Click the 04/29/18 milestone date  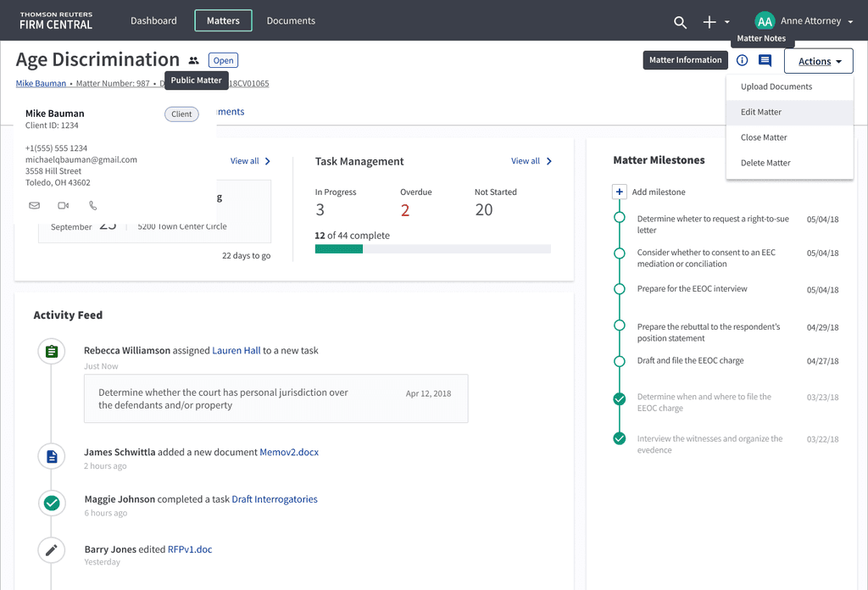point(822,328)
